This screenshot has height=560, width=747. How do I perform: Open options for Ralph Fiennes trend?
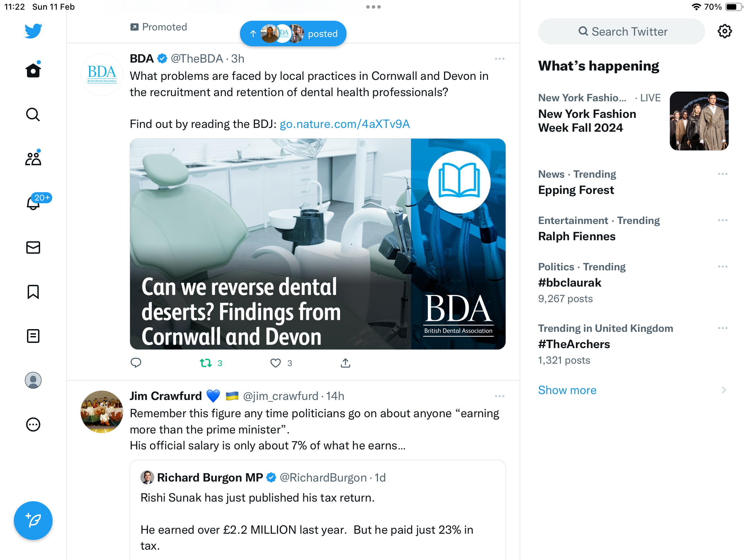[x=723, y=220]
